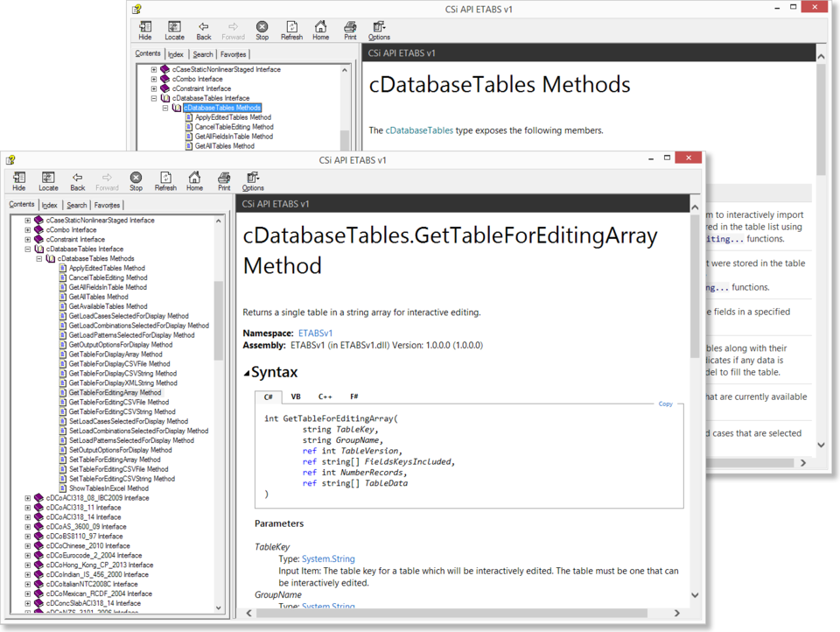Select GetTableForEditingCSVString Method in tree
This screenshot has height=632, width=840.
(x=122, y=411)
